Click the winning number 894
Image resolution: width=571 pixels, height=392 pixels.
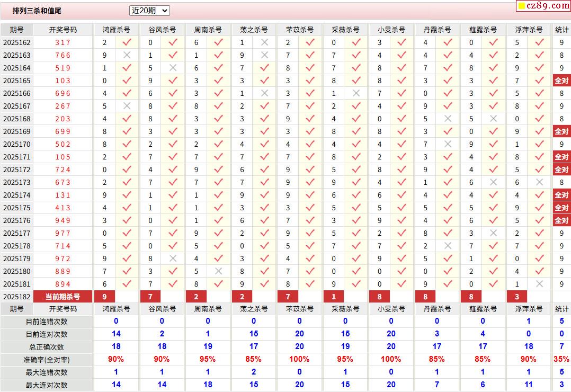pyautogui.click(x=63, y=284)
